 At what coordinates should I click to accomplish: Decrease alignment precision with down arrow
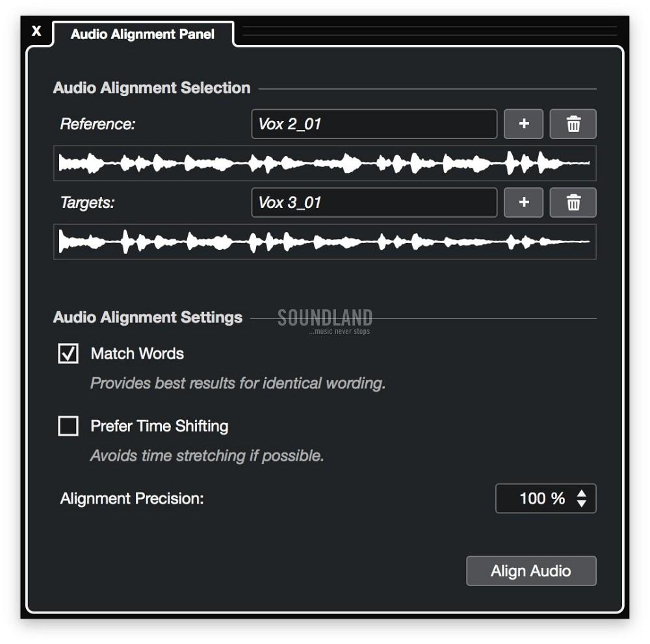(582, 503)
